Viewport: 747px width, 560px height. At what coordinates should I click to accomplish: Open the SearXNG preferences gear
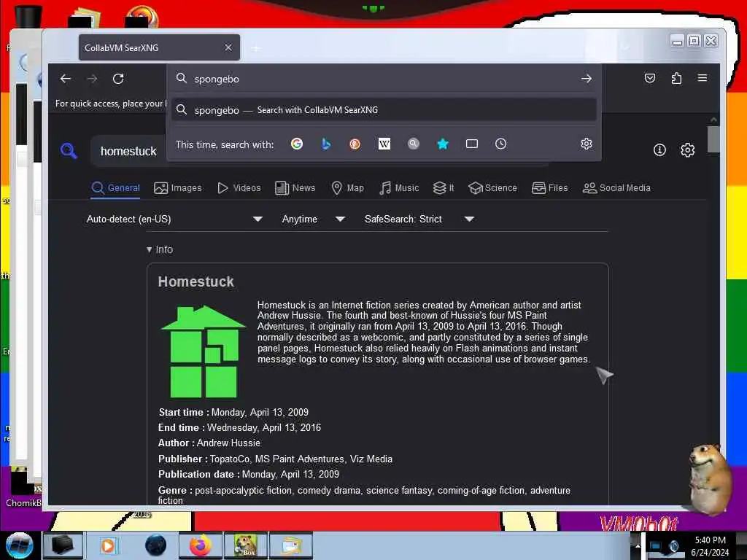coord(687,150)
